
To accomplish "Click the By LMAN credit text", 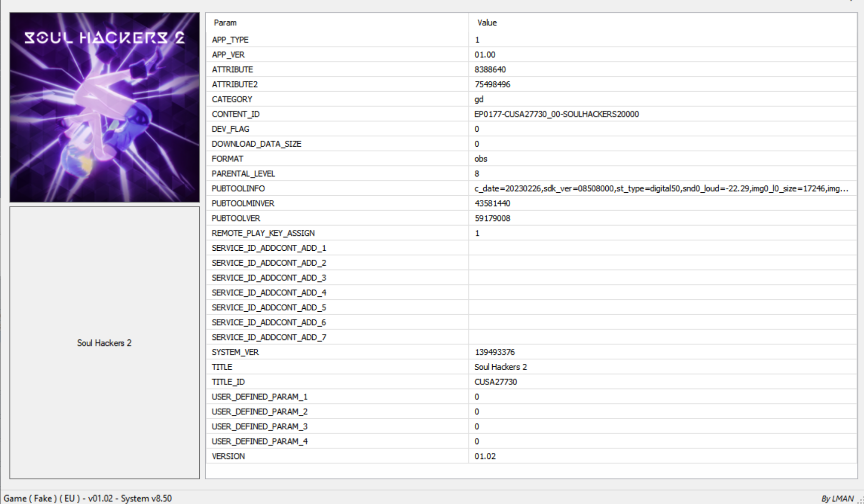I will click(x=837, y=499).
